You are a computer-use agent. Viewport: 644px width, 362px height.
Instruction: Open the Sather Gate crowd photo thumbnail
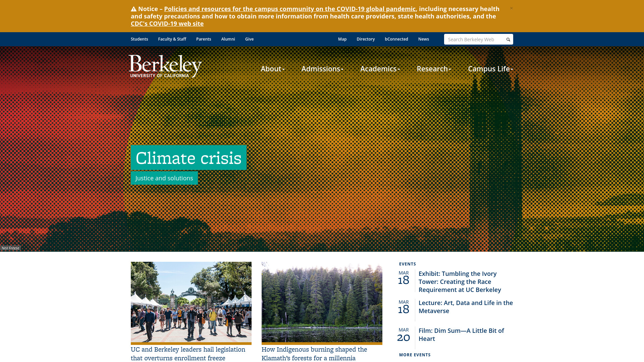[x=191, y=302]
